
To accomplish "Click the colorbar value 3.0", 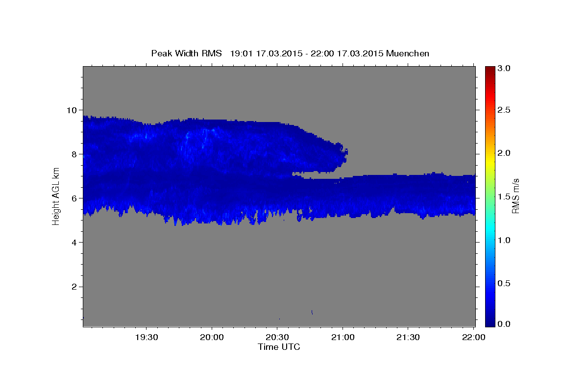I will tap(505, 68).
